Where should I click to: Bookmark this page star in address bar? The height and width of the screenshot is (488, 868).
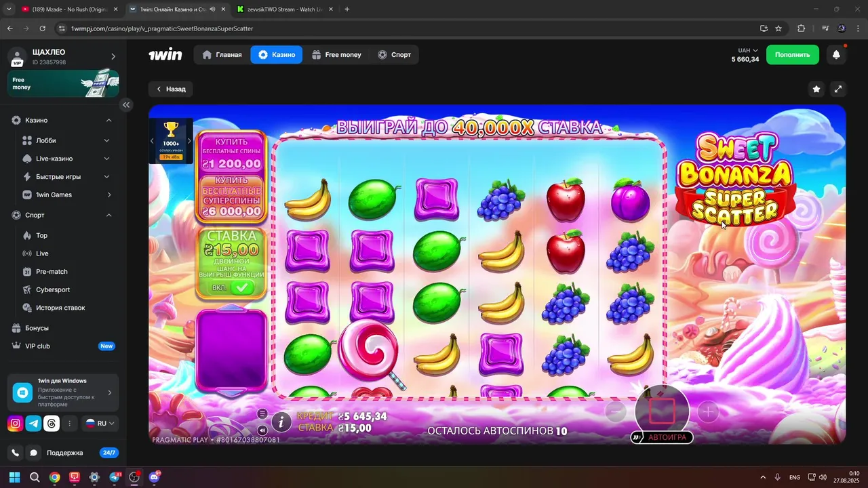pyautogui.click(x=778, y=28)
